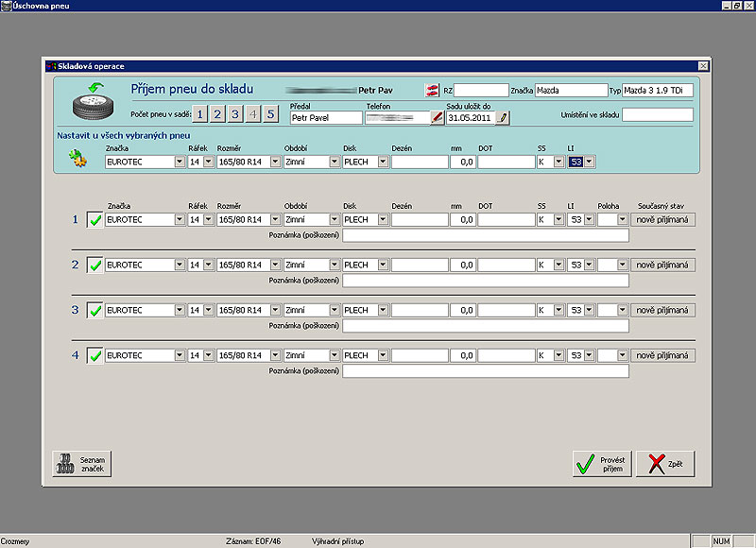This screenshot has width=756, height=548.
Task: Open Ráfek dropdown in the set-all row
Action: pos(208,162)
